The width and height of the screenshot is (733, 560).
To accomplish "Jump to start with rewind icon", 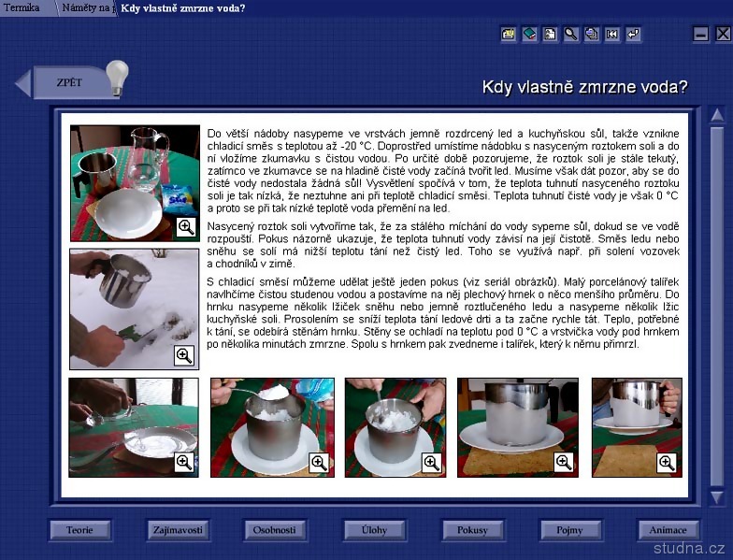I will coord(612,34).
